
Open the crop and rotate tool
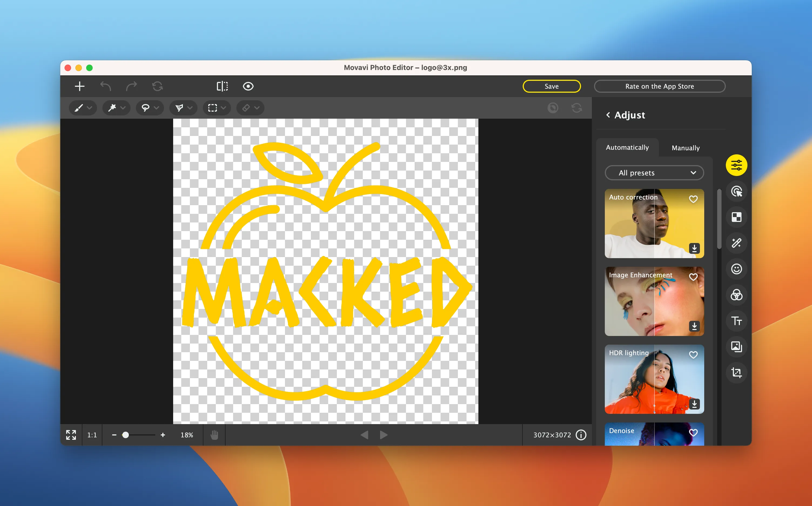[x=736, y=372]
